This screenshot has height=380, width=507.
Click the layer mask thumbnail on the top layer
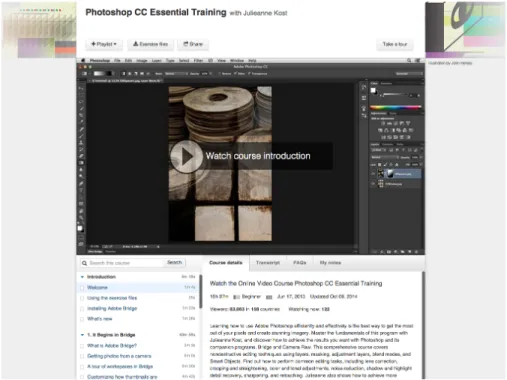(389, 174)
